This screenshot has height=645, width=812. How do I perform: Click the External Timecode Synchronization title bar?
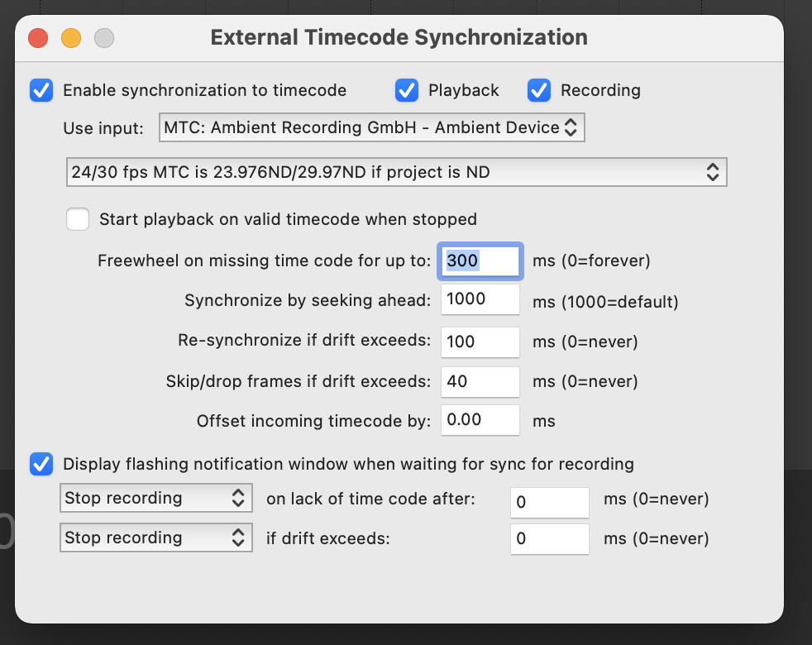[399, 38]
